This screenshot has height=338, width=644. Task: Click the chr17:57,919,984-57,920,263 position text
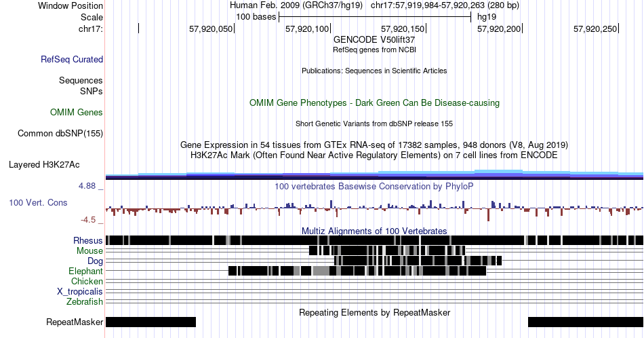[x=445, y=5]
